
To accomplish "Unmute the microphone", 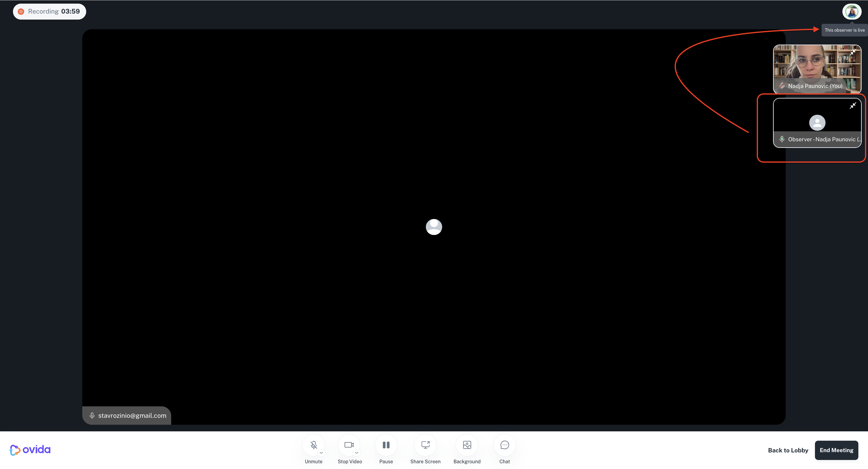I will coord(313,445).
